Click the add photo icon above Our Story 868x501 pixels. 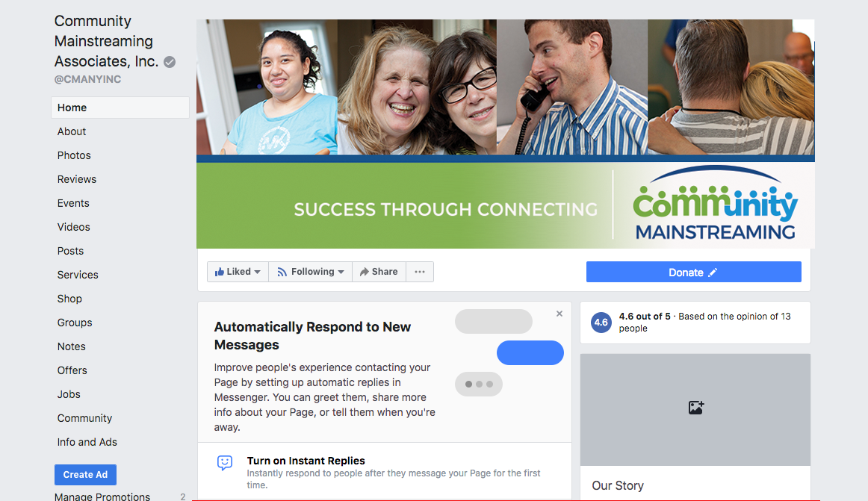(x=696, y=408)
